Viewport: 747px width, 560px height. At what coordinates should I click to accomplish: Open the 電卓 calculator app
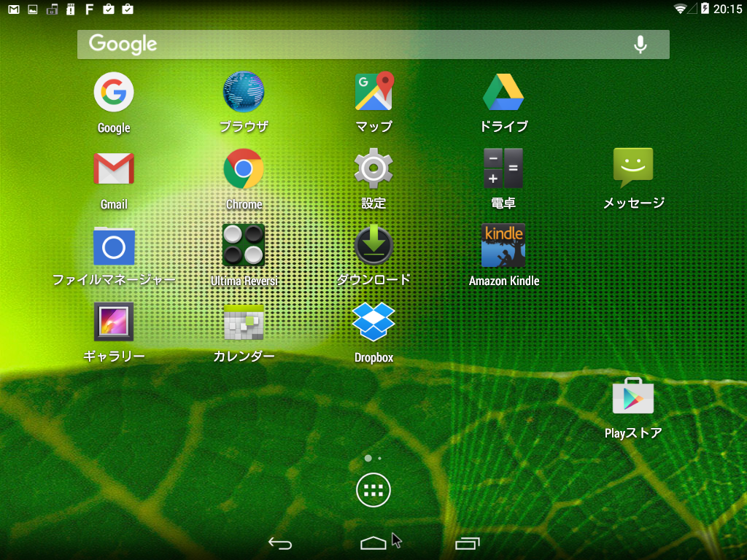(x=503, y=168)
